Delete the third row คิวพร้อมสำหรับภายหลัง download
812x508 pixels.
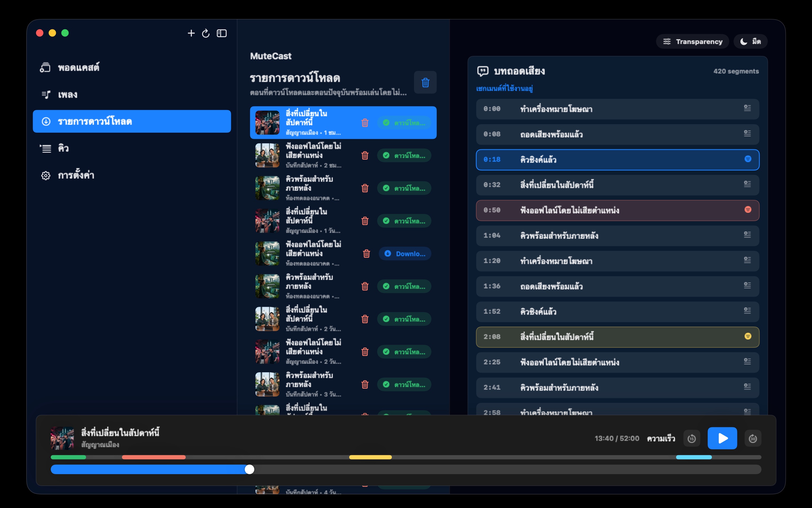click(x=365, y=188)
